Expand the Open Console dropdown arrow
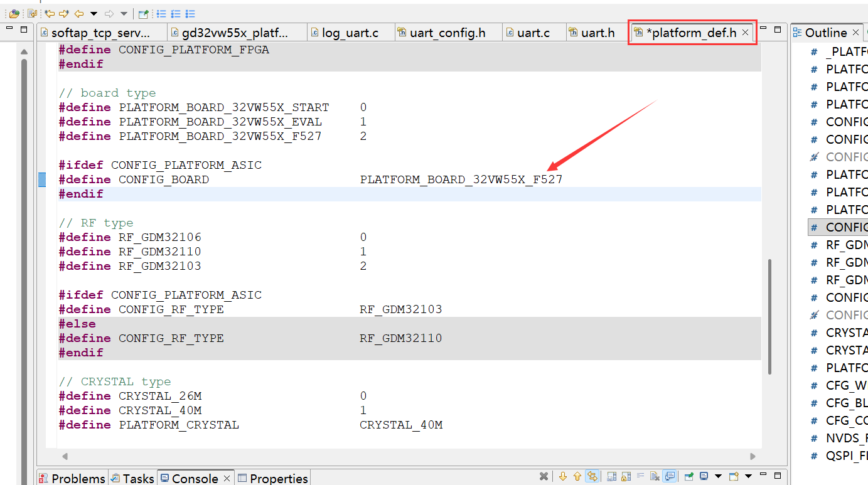868x485 pixels. point(748,477)
